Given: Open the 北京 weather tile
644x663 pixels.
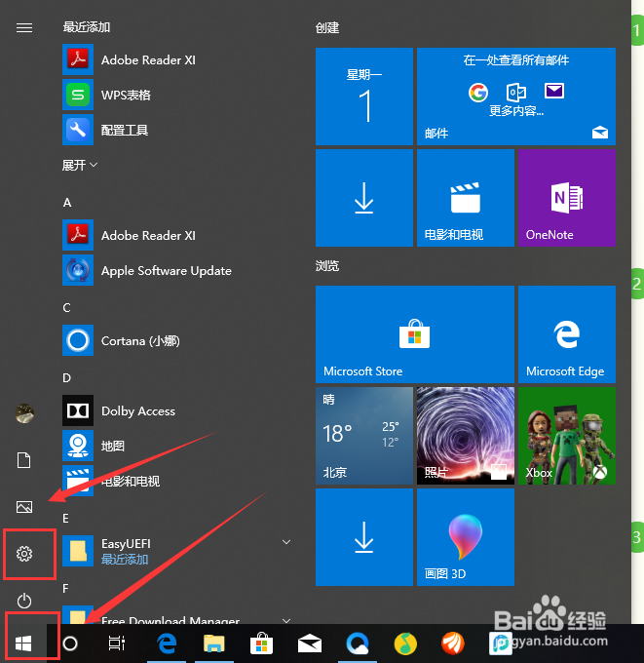Looking at the screenshot, I should [363, 436].
